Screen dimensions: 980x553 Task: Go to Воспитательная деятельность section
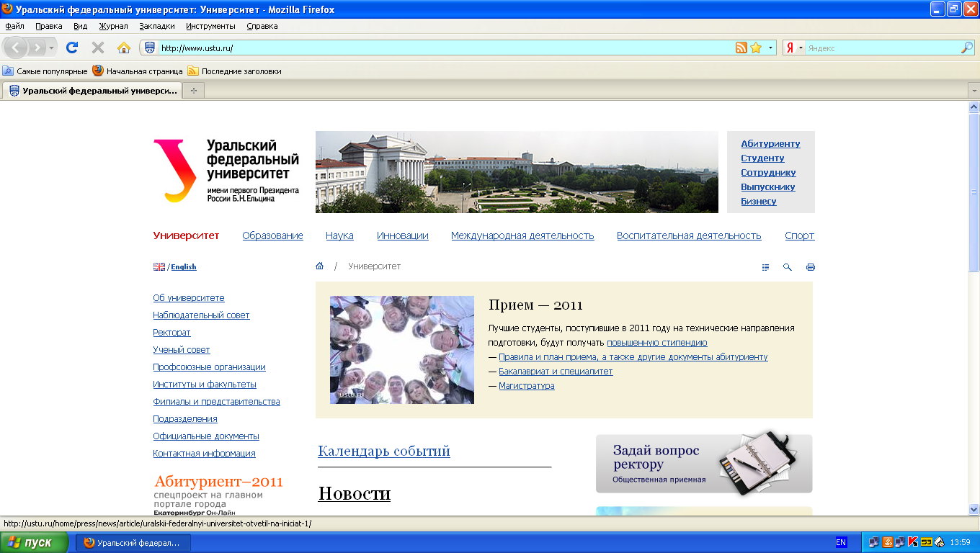coord(689,235)
